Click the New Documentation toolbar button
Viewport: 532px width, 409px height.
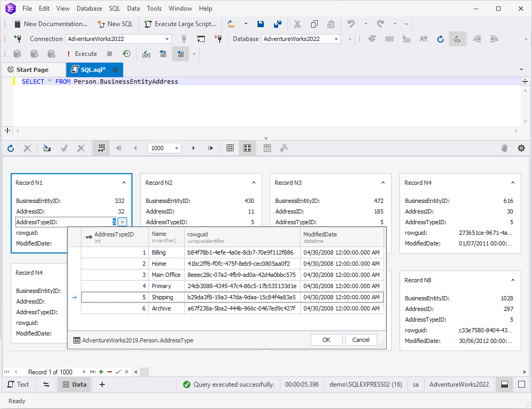pyautogui.click(x=51, y=24)
